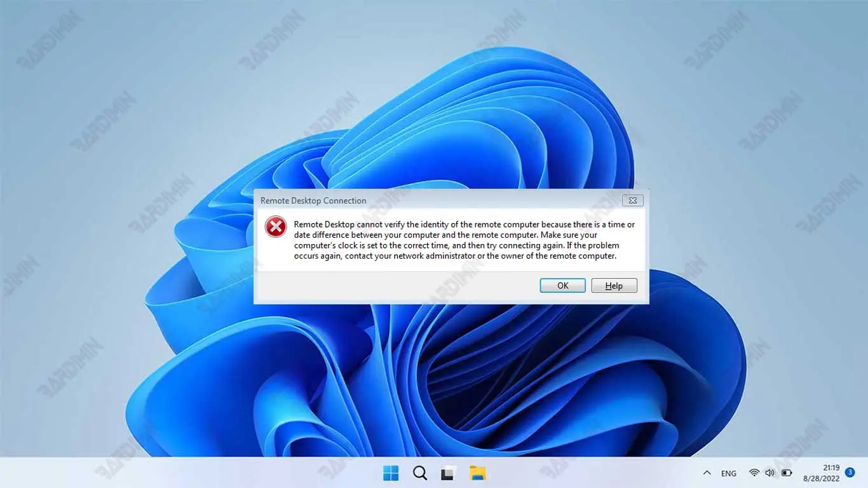Screen dimensions: 868x488
Task: Open the clock showing 21:19
Action: tap(831, 468)
